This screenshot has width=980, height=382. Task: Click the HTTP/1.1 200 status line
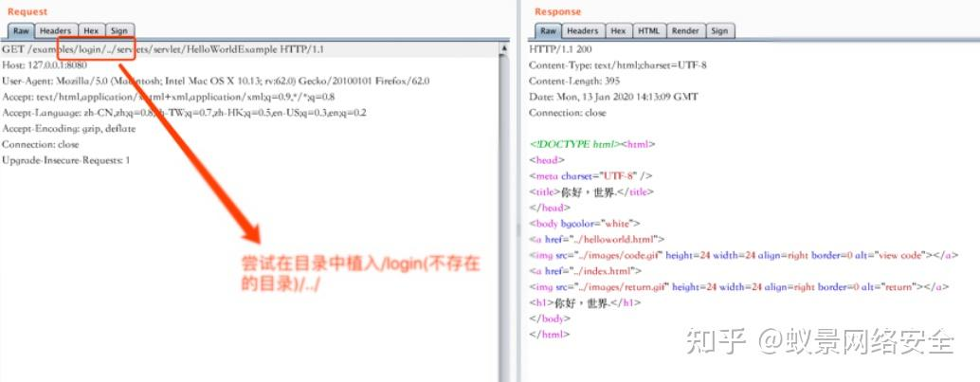click(563, 48)
